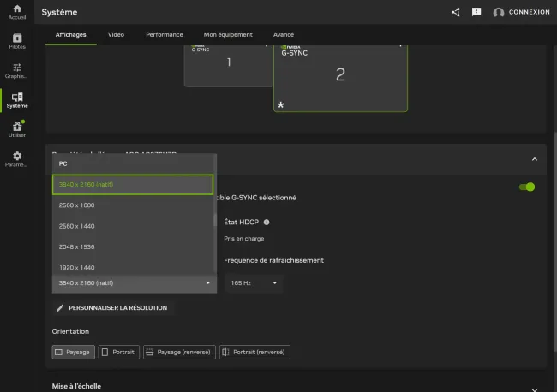Screen dimensions: 557x392
Task: Open the Accueil home icon
Action: pyautogui.click(x=17, y=12)
